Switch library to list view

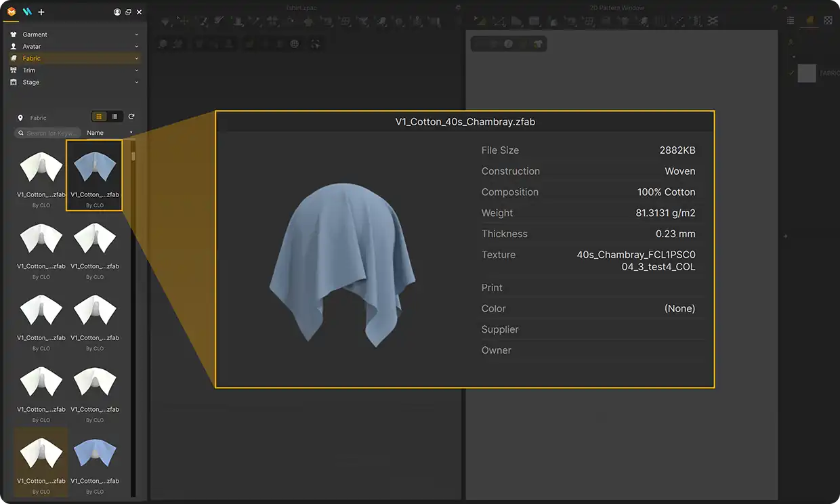[114, 117]
